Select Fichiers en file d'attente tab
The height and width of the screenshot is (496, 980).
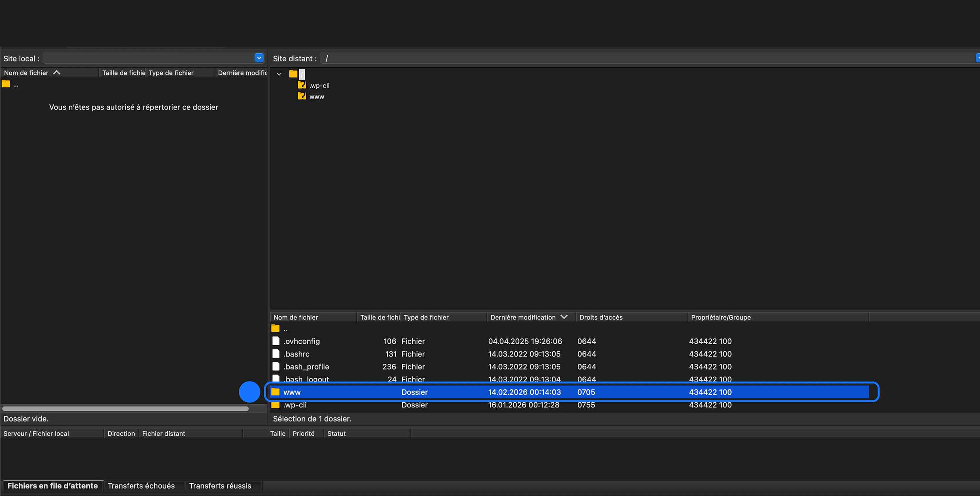pyautogui.click(x=52, y=486)
